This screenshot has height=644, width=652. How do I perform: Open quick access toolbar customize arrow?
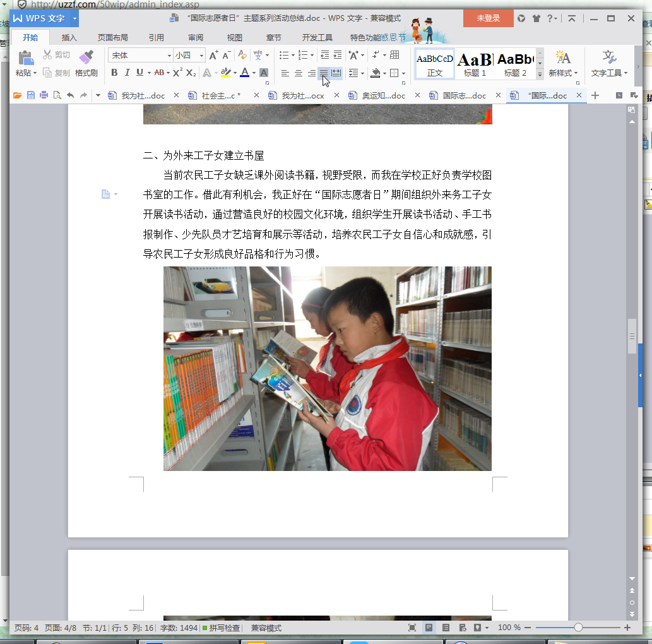pos(98,96)
